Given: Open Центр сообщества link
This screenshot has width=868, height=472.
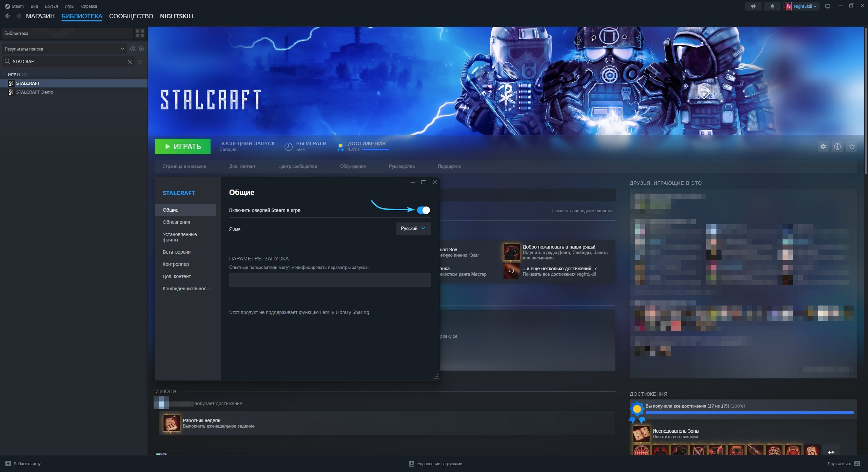Looking at the screenshot, I should (x=297, y=166).
